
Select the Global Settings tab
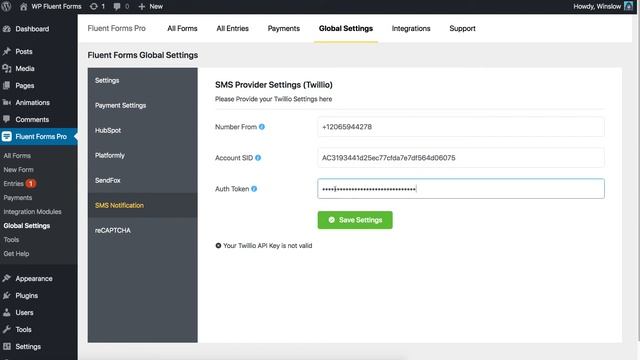coord(346,29)
